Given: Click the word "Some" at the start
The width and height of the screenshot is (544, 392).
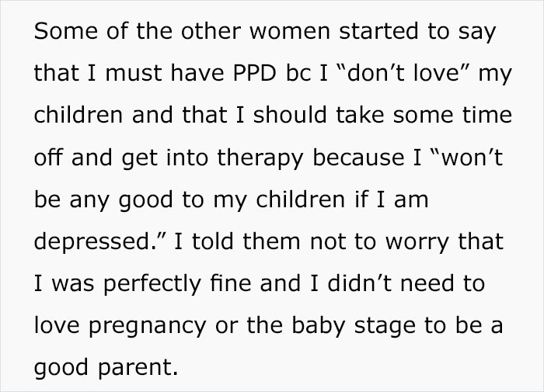Looking at the screenshot, I should click(x=66, y=31).
